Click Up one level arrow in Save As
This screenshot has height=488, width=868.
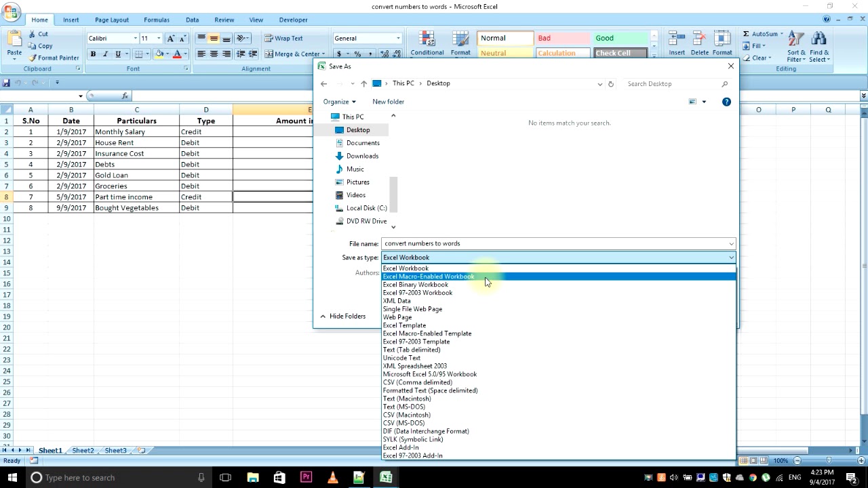point(364,84)
